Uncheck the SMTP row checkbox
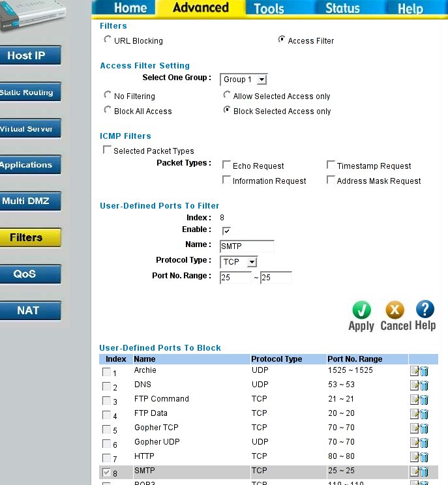448x485 pixels. 106,473
